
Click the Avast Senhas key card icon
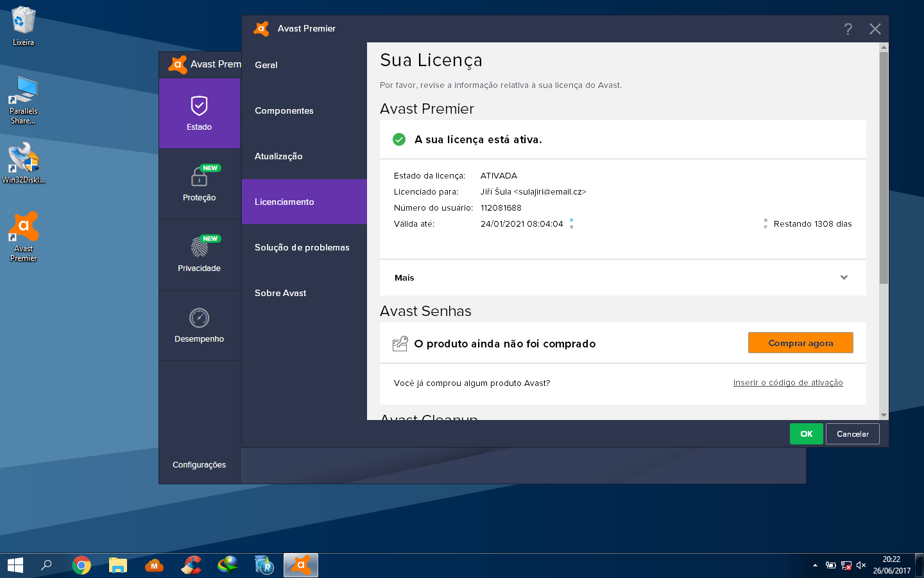point(400,344)
